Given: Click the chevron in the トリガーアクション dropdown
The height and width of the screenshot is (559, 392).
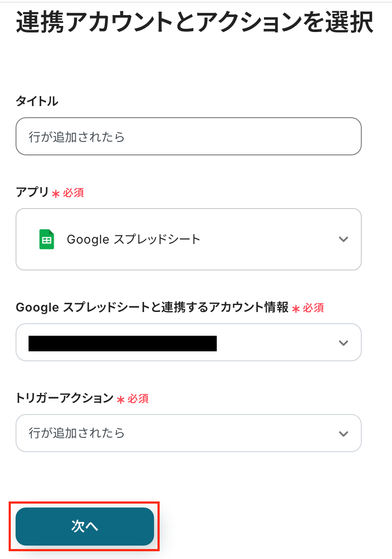Looking at the screenshot, I should (344, 434).
